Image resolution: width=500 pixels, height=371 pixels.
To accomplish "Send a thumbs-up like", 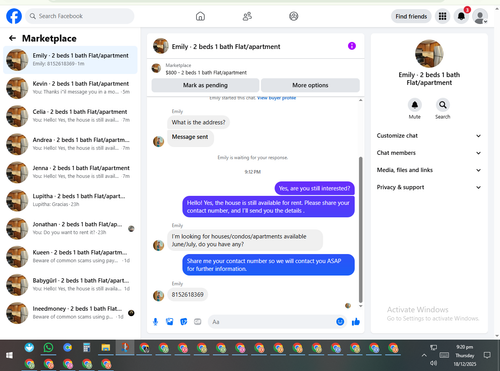I will coord(356,322).
